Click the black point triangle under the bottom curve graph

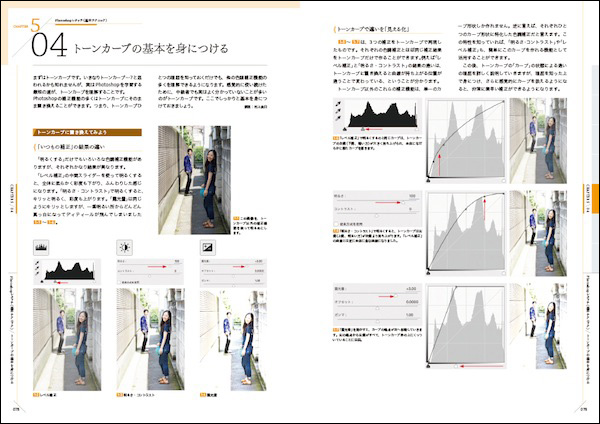[429, 366]
